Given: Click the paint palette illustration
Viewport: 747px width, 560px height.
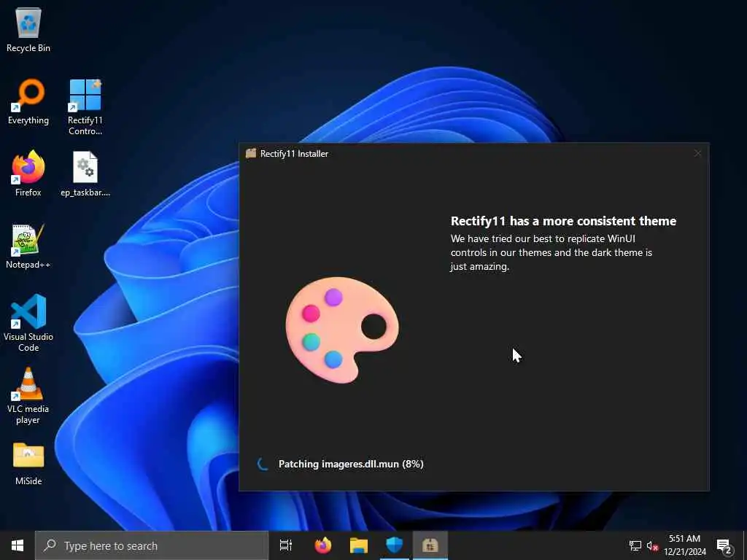Looking at the screenshot, I should click(x=342, y=330).
